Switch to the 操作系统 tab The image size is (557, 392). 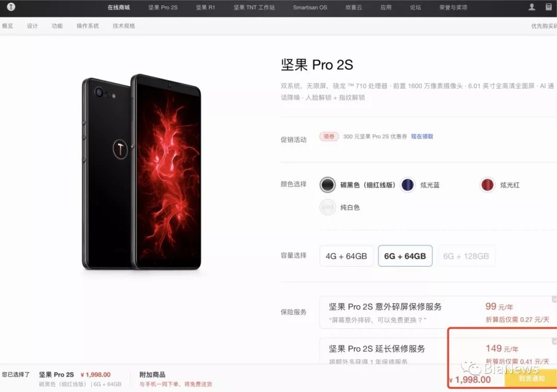pos(87,26)
